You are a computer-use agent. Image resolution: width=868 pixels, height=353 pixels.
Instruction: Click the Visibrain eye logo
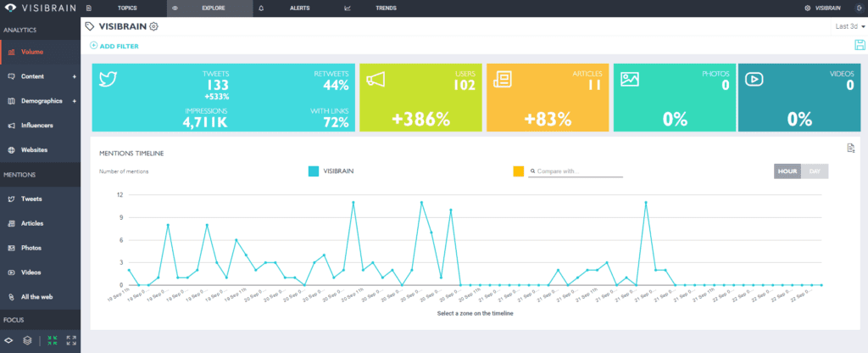(12, 8)
